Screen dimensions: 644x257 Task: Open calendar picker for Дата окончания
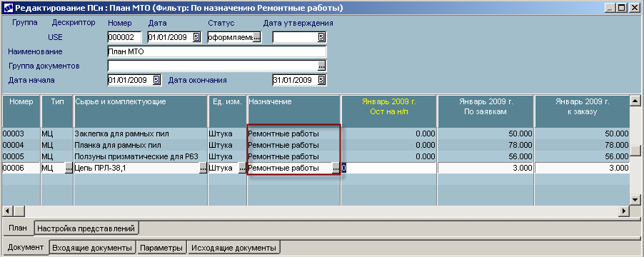coord(321,80)
